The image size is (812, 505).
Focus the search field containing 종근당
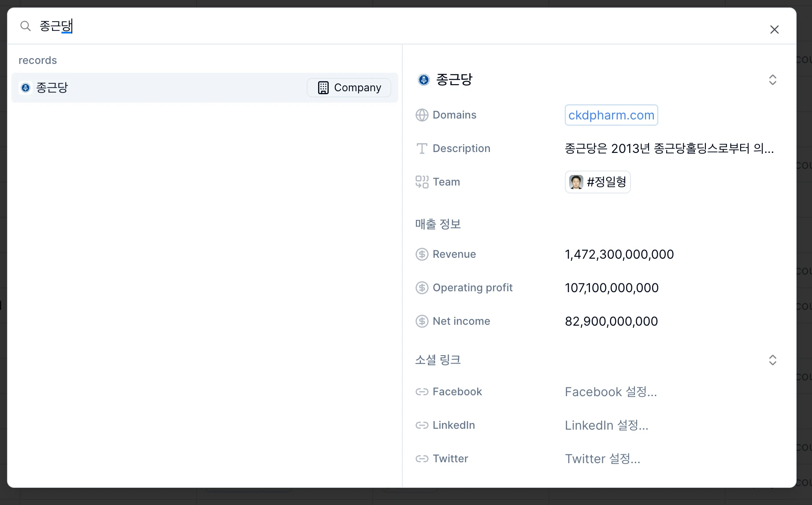pyautogui.click(x=388, y=26)
